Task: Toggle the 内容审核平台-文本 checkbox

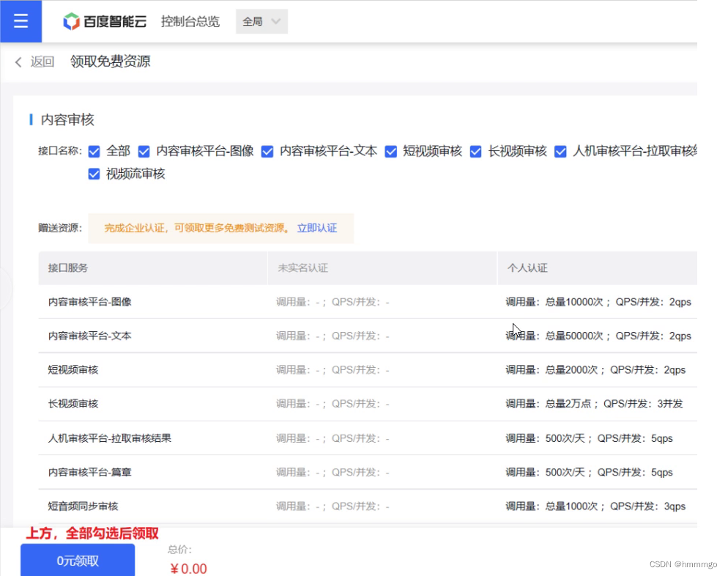Action: coord(267,152)
